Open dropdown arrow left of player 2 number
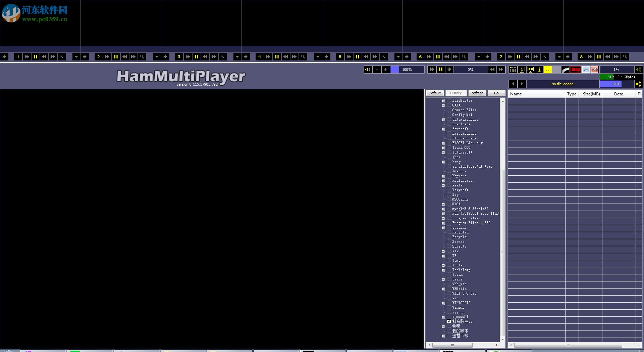The height and width of the screenshot is (352, 644). 76,57
